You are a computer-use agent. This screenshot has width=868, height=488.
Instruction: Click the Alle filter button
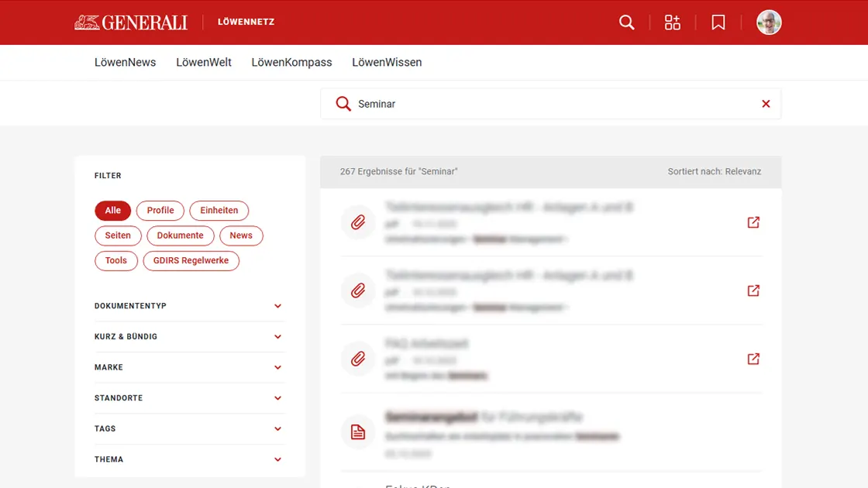112,210
